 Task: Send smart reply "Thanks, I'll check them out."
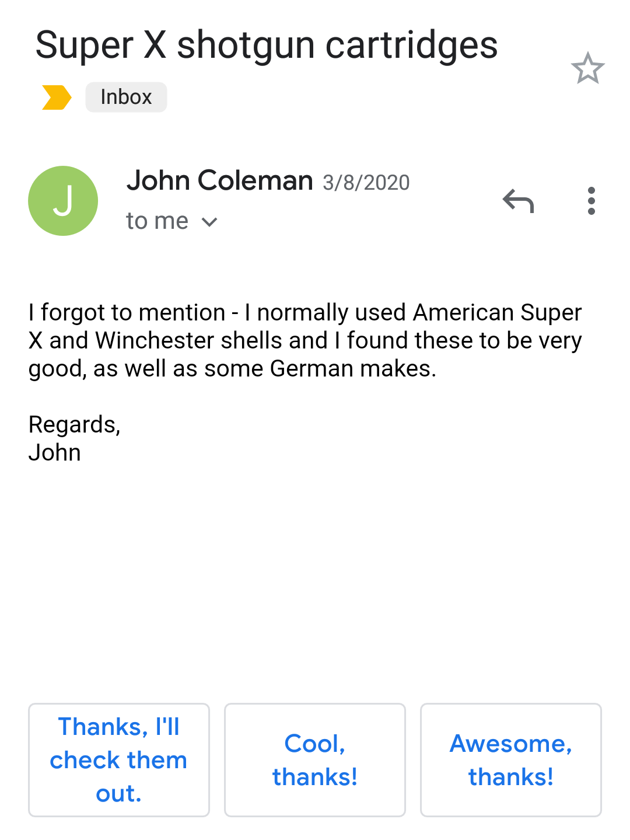pos(119,759)
